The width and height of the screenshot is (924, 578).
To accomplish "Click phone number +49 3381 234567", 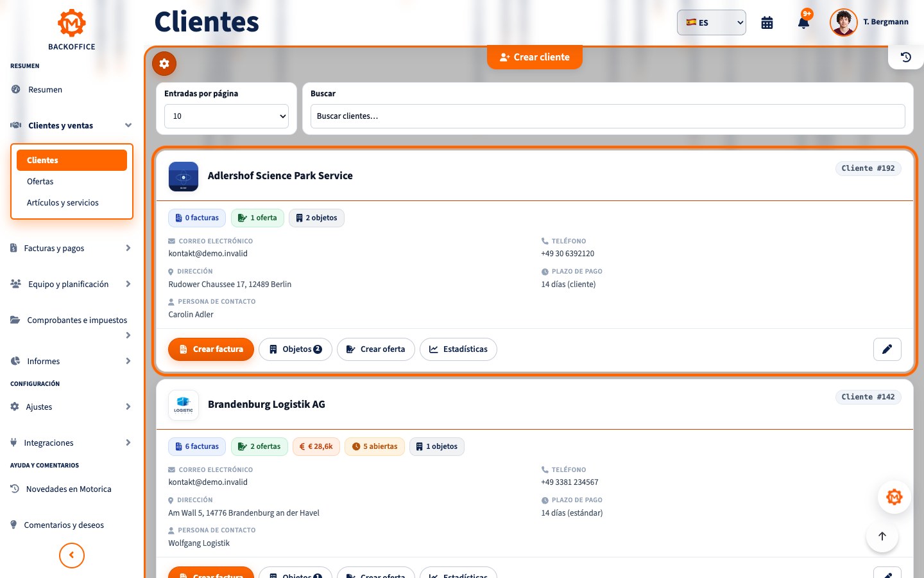I will (x=570, y=482).
